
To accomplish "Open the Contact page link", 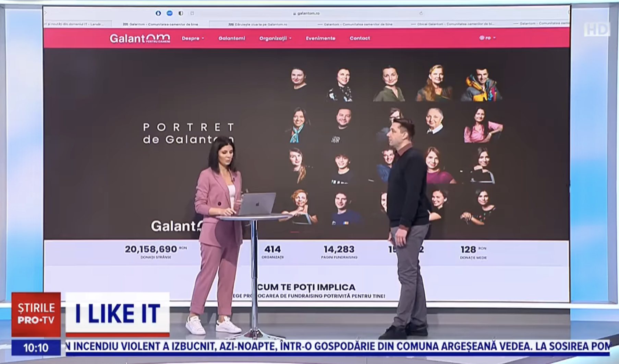I will (x=360, y=38).
